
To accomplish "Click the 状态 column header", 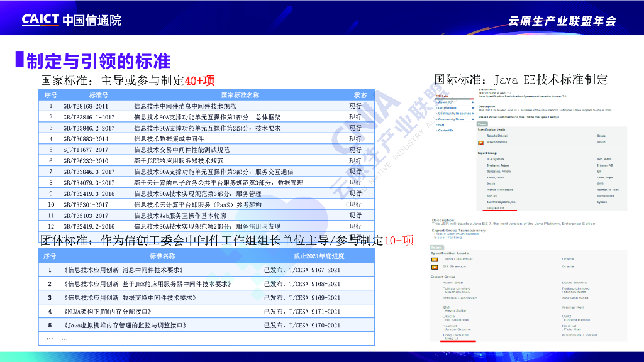I will [x=360, y=96].
